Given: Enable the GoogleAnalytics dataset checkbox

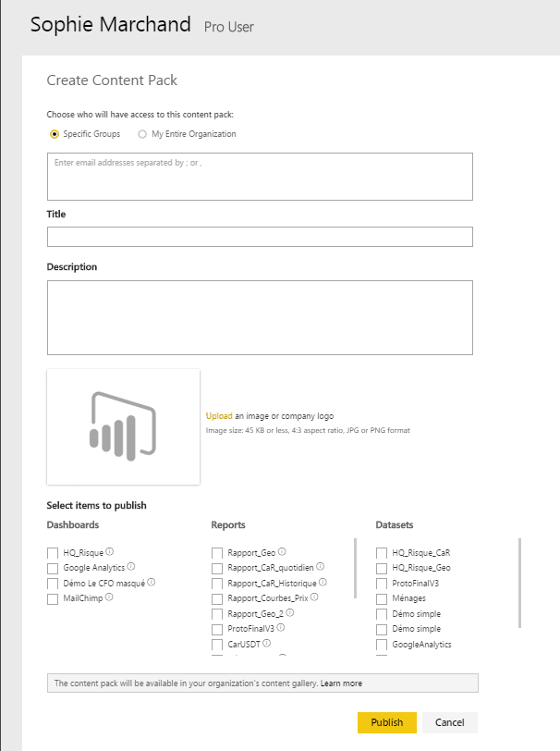Looking at the screenshot, I should [x=382, y=644].
